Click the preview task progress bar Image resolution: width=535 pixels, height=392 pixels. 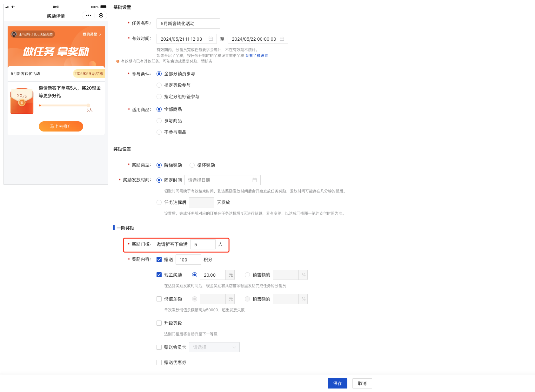(x=64, y=105)
